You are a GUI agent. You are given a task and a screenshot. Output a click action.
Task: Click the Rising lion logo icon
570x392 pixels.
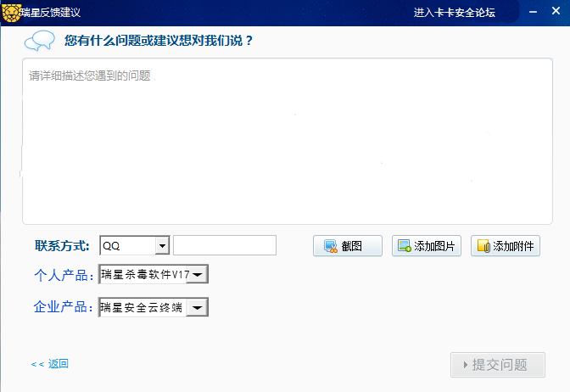point(11,13)
